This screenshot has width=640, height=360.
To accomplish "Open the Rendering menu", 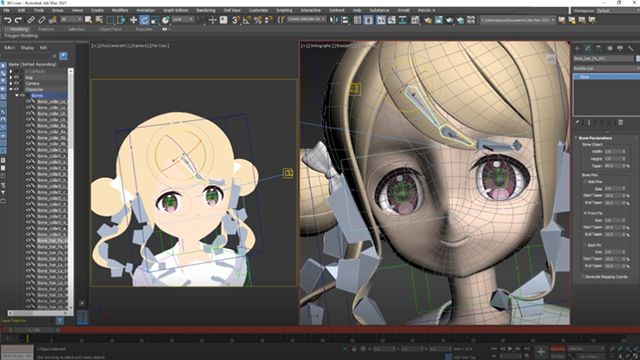I will pos(206,10).
